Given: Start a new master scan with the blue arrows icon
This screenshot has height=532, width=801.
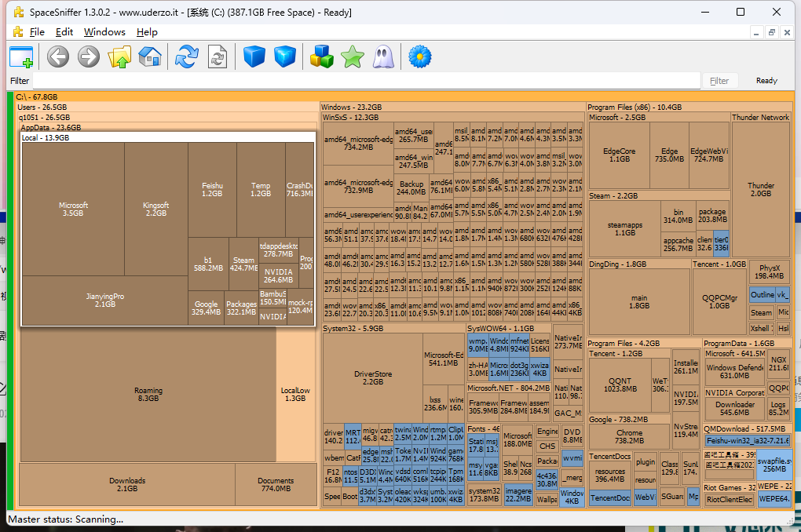Looking at the screenshot, I should click(x=187, y=56).
